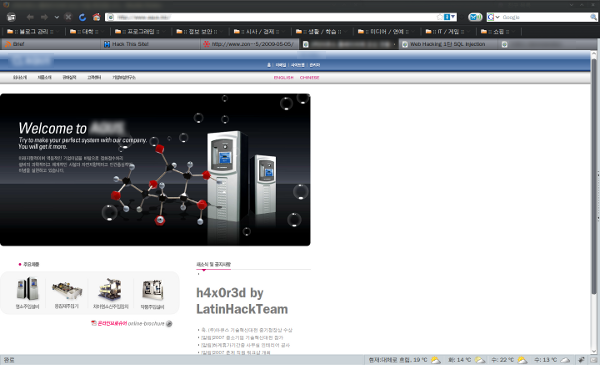Switch to the Web Hacking SQL Injection tab
Screen dimensions: 600x365
(448, 44)
